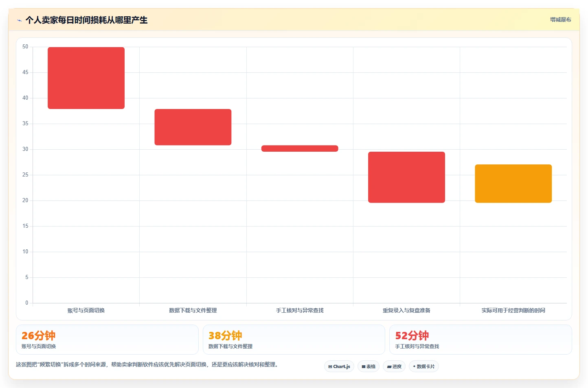Click the y-axis tick label 45
The width and height of the screenshot is (588, 388).
[x=25, y=72]
